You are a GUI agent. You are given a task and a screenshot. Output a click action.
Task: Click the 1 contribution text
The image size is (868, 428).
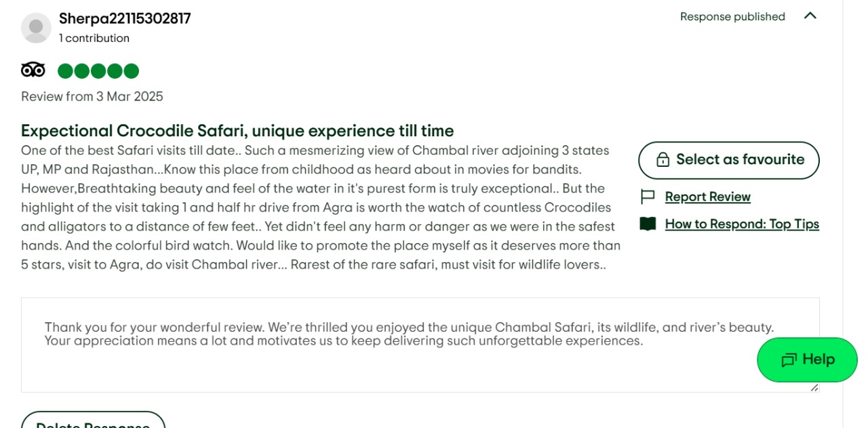tap(94, 39)
